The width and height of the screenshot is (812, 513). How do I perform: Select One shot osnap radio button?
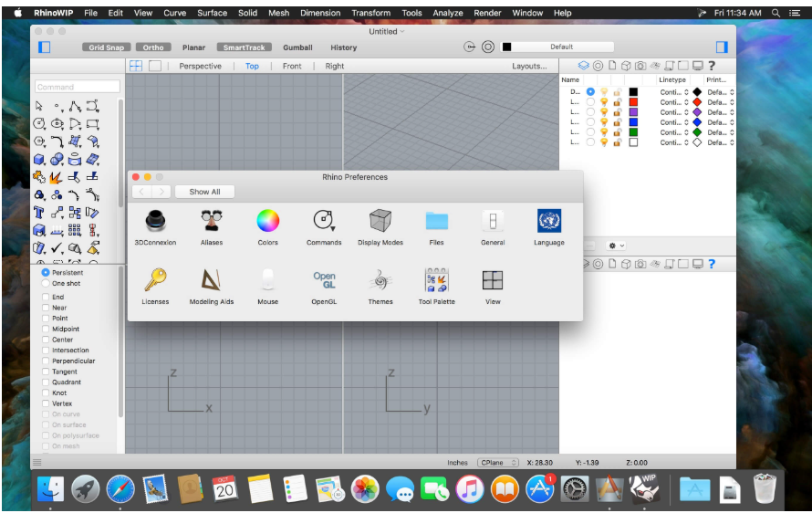46,284
